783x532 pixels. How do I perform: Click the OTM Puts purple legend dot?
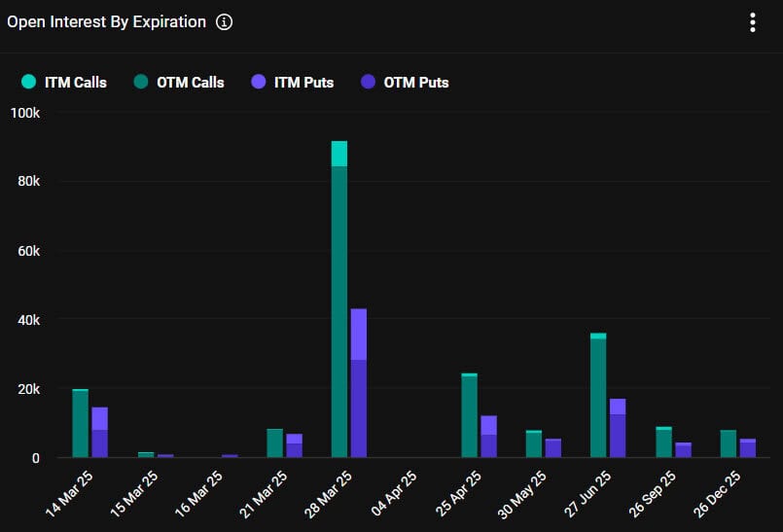tap(368, 82)
